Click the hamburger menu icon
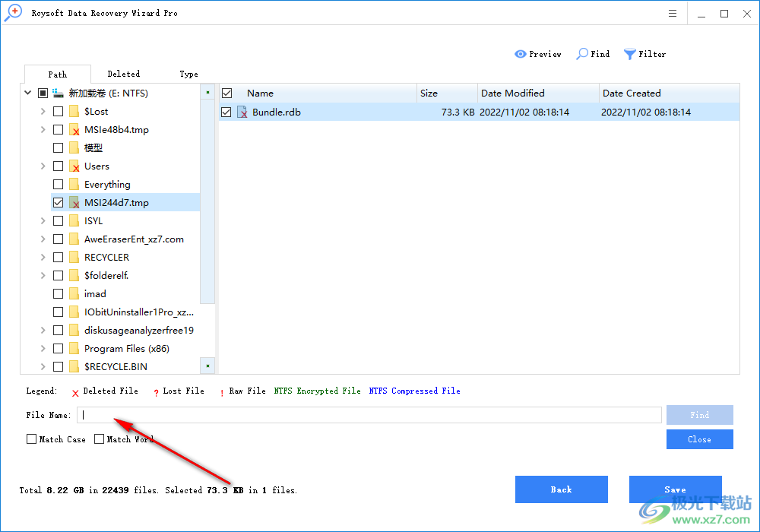Screen dimensions: 760x532 click(x=673, y=13)
